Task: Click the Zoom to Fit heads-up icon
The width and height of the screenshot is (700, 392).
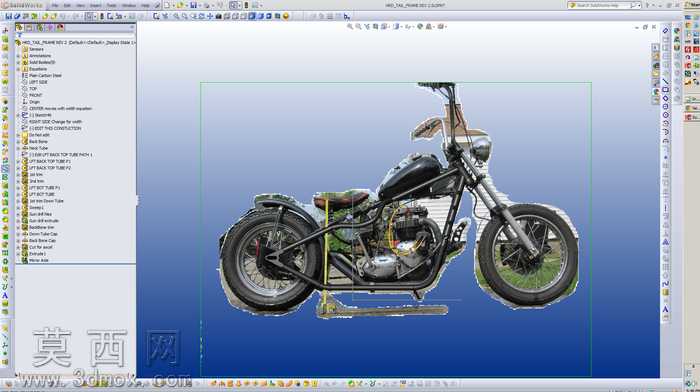Action: click(350, 27)
